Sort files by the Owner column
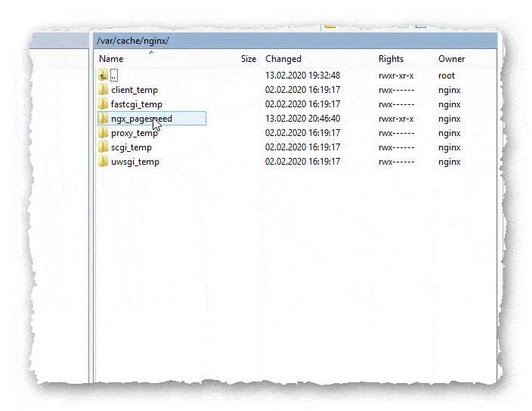The image size is (532, 411). click(x=451, y=59)
